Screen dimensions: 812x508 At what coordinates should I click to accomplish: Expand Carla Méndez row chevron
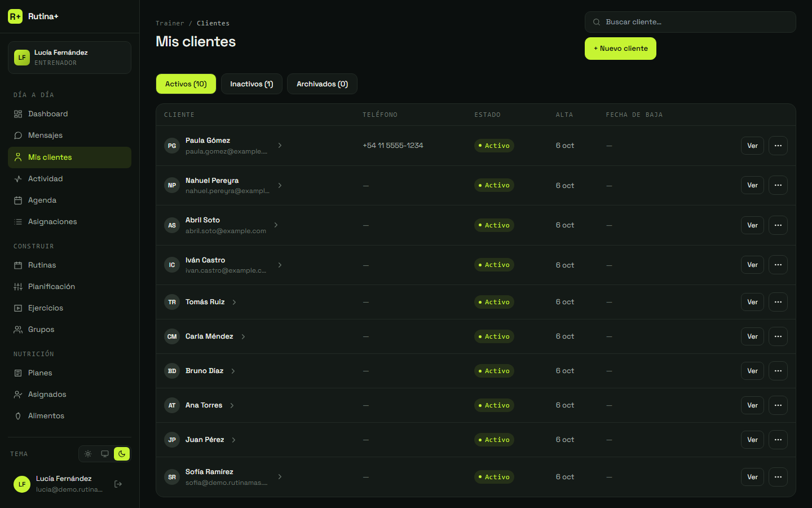click(x=243, y=336)
